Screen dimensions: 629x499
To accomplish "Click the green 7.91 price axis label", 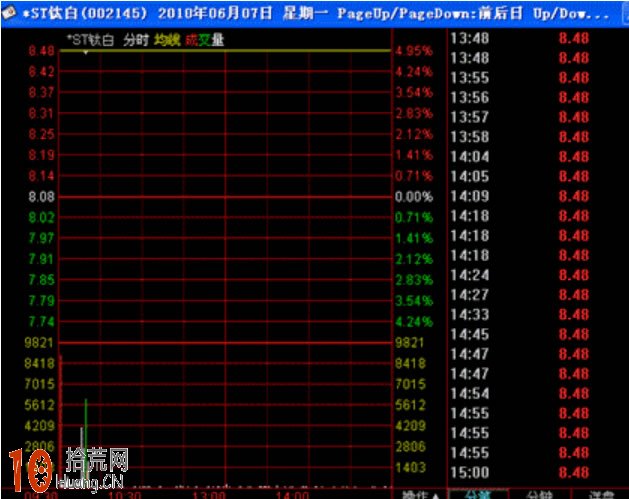I will [41, 260].
